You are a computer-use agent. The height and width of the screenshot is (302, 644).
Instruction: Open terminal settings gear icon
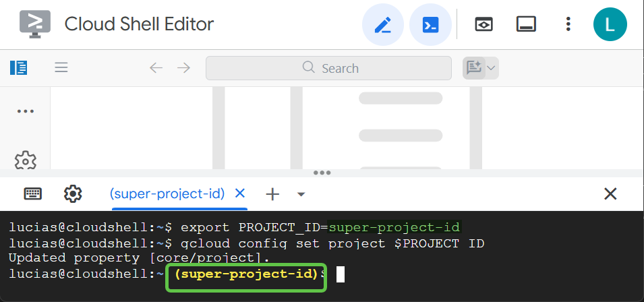[x=72, y=194]
